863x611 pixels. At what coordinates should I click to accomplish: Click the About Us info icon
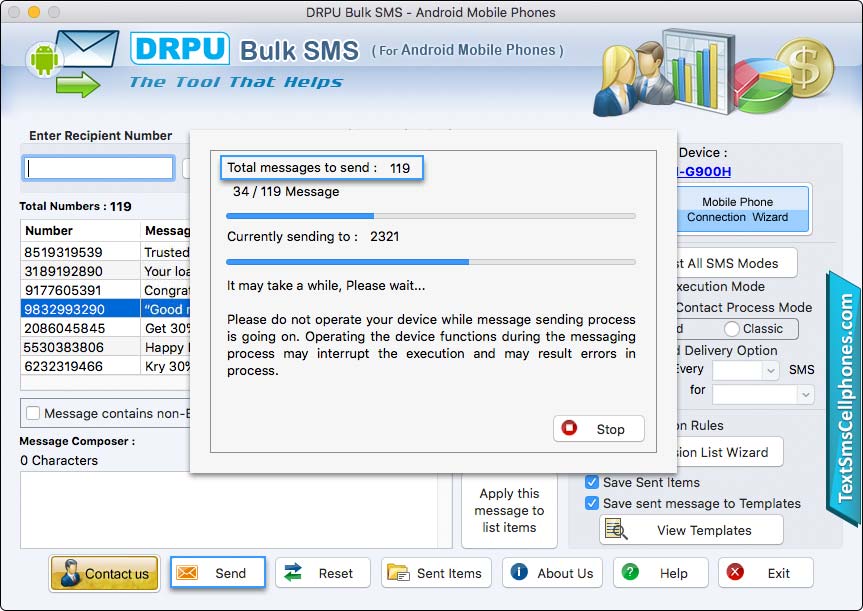coord(519,572)
